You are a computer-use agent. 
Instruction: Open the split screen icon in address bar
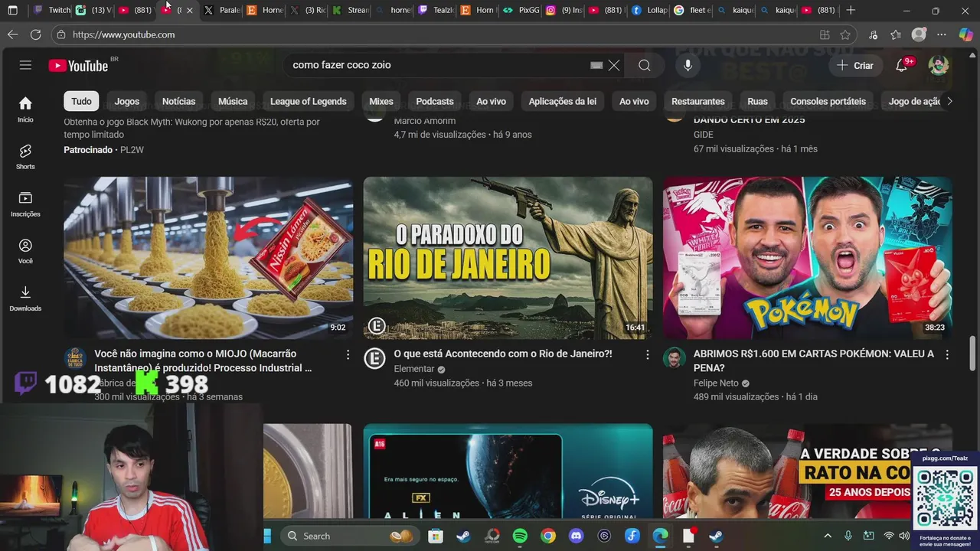click(825, 34)
